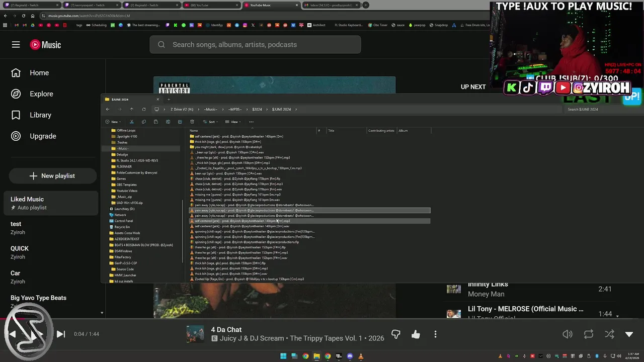
Task: Click the Paste icon in File Explorer
Action: point(156,122)
